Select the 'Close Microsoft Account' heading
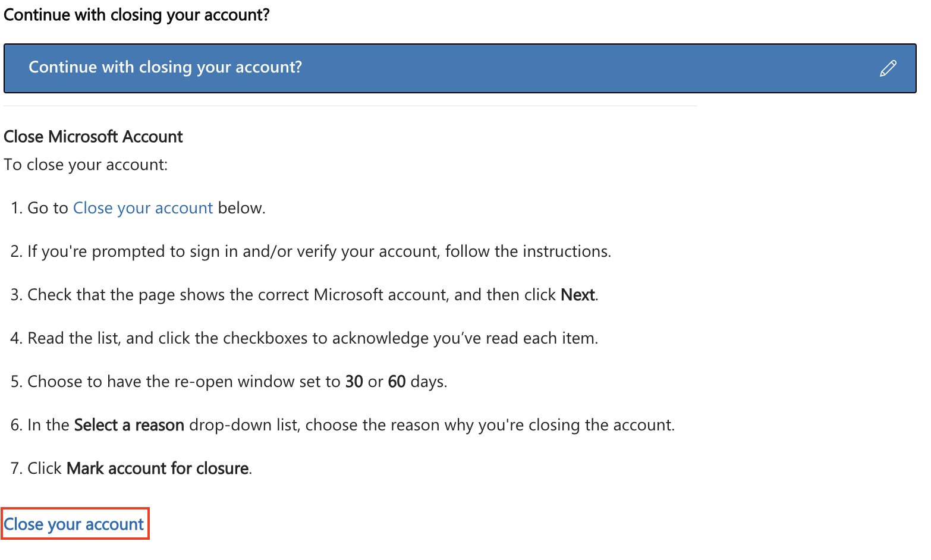This screenshot has width=931, height=560. pos(93,137)
